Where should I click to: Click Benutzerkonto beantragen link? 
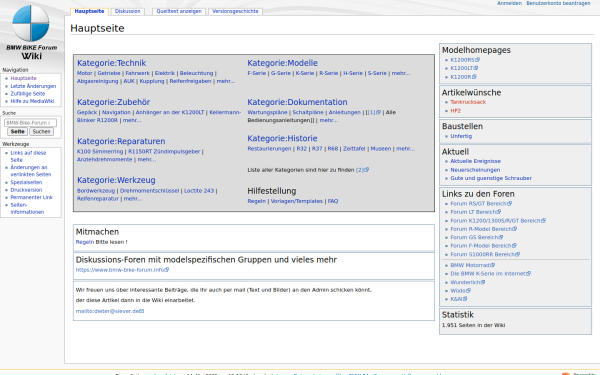click(558, 3)
